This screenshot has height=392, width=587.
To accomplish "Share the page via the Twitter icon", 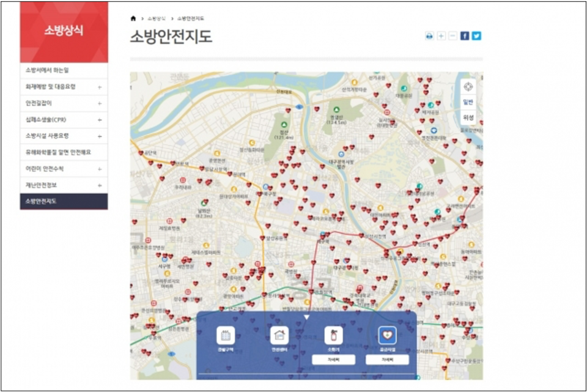I will [478, 35].
